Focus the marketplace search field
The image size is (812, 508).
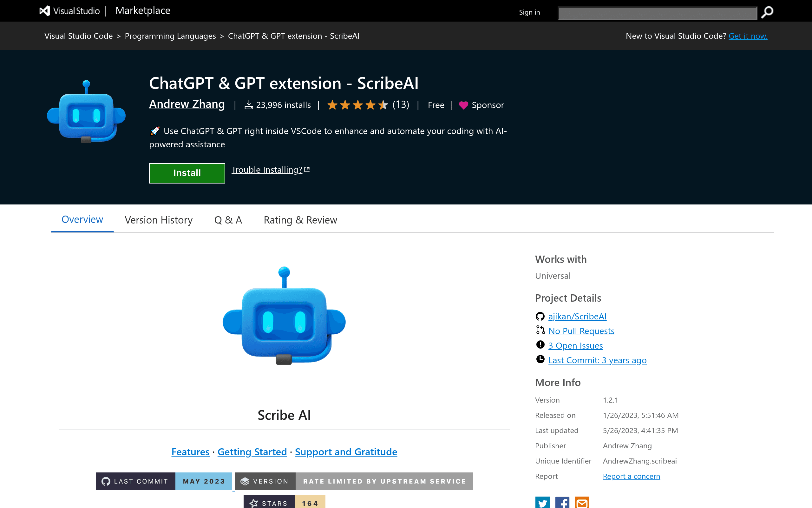[x=658, y=13]
